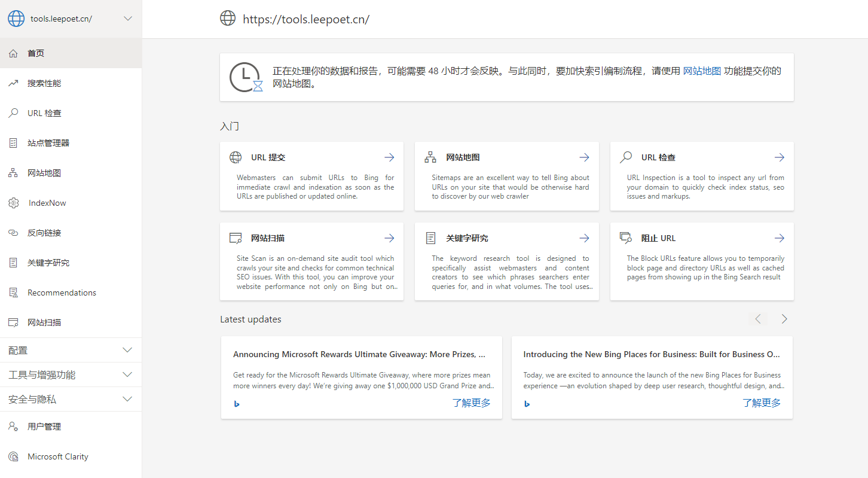
Task: Click the 搜索性能 trend-line icon
Action: coord(13,83)
